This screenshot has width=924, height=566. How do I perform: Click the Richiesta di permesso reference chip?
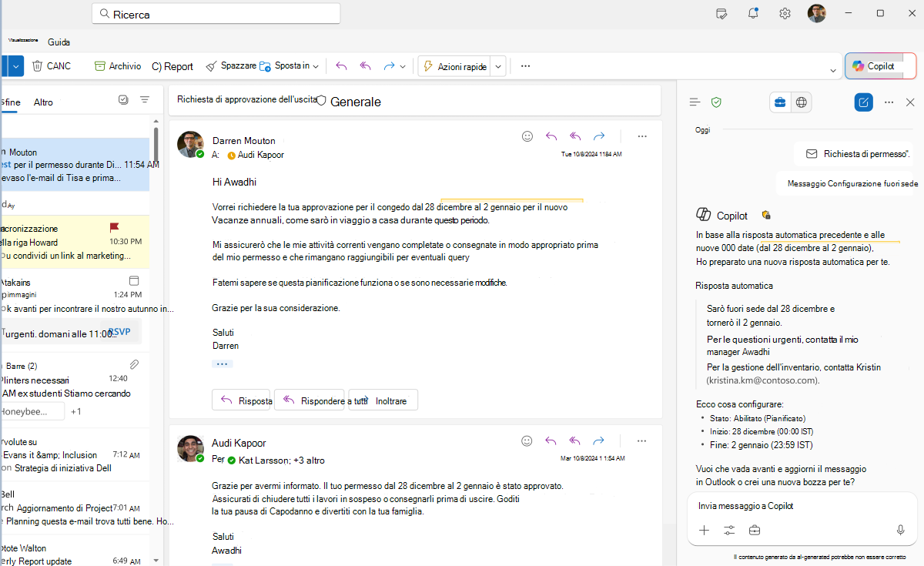[x=856, y=154]
